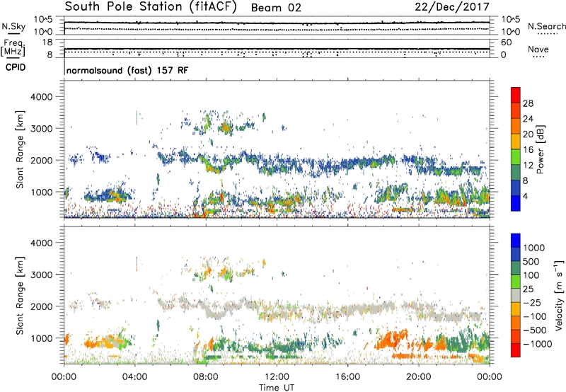Select the "normalsound (fast) 157 RF" text

pyautogui.click(x=127, y=70)
